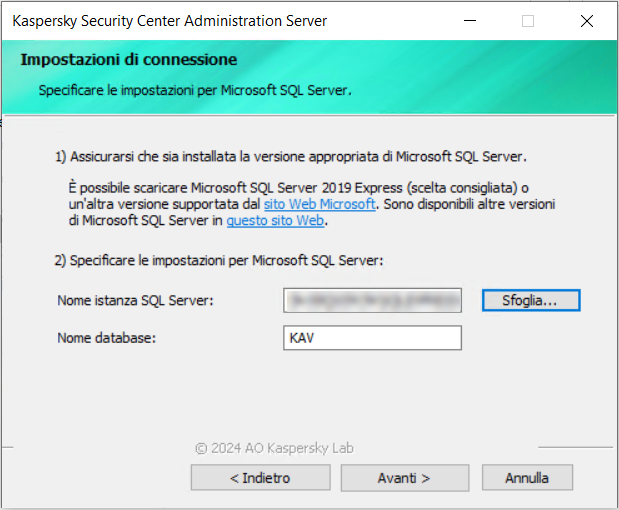Viewport: 619px width, 510px height.
Task: Click the Nome database field containing KAV
Action: [372, 338]
